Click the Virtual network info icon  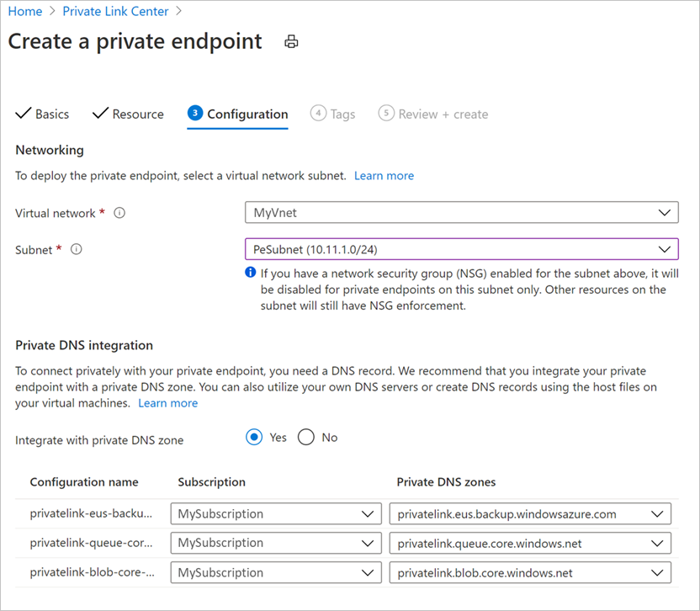[119, 213]
